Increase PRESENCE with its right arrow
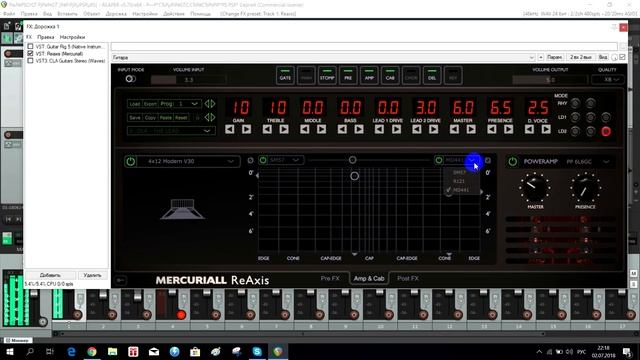This screenshot has width=640, height=360. pyautogui.click(x=509, y=129)
